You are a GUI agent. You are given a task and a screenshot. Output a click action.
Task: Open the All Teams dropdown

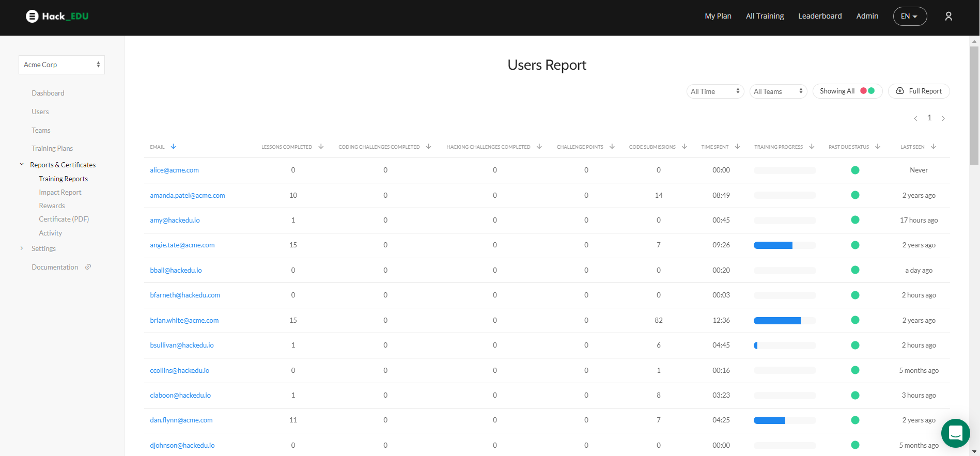point(778,91)
